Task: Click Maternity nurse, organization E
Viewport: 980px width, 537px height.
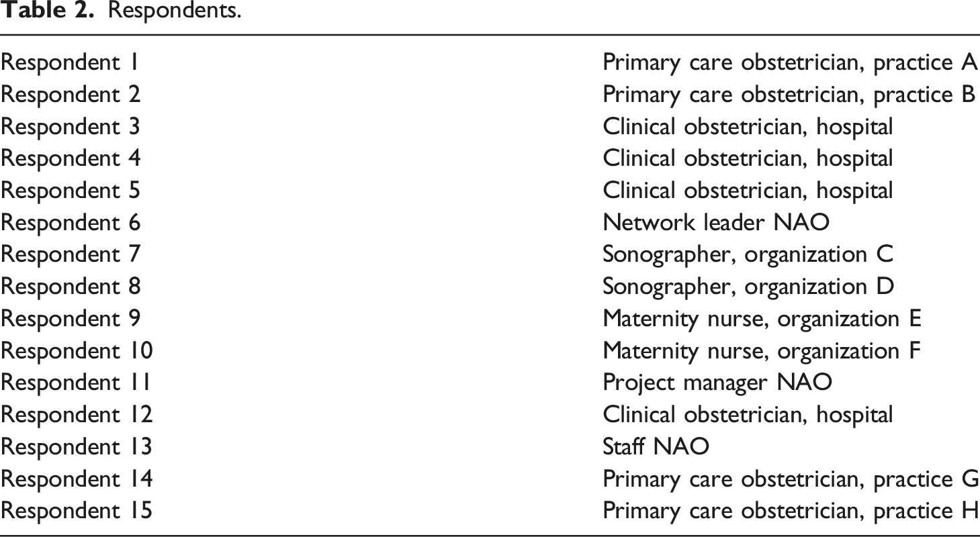Action: tap(762, 320)
